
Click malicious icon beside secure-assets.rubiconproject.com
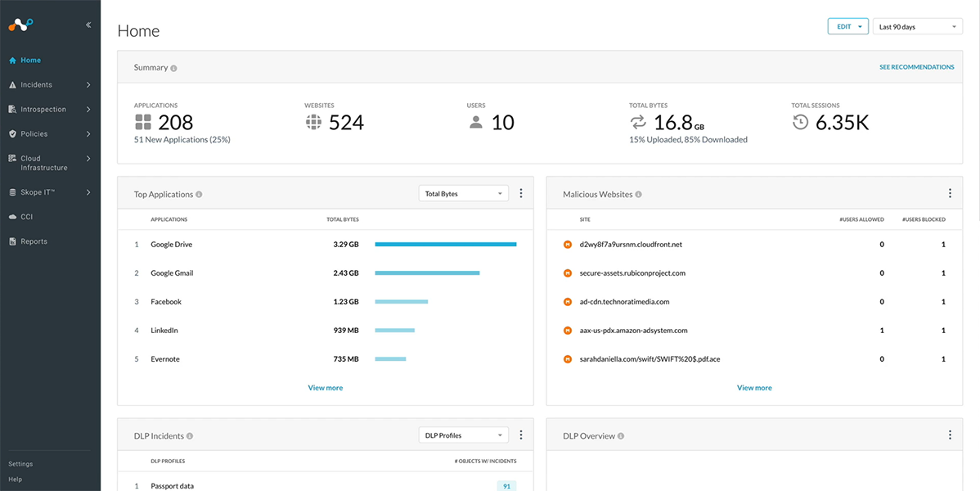coord(568,273)
